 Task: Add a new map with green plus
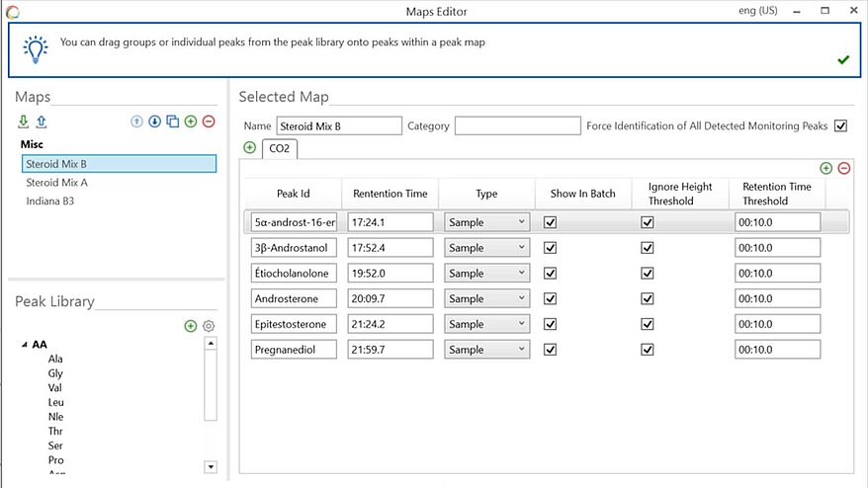click(x=190, y=122)
